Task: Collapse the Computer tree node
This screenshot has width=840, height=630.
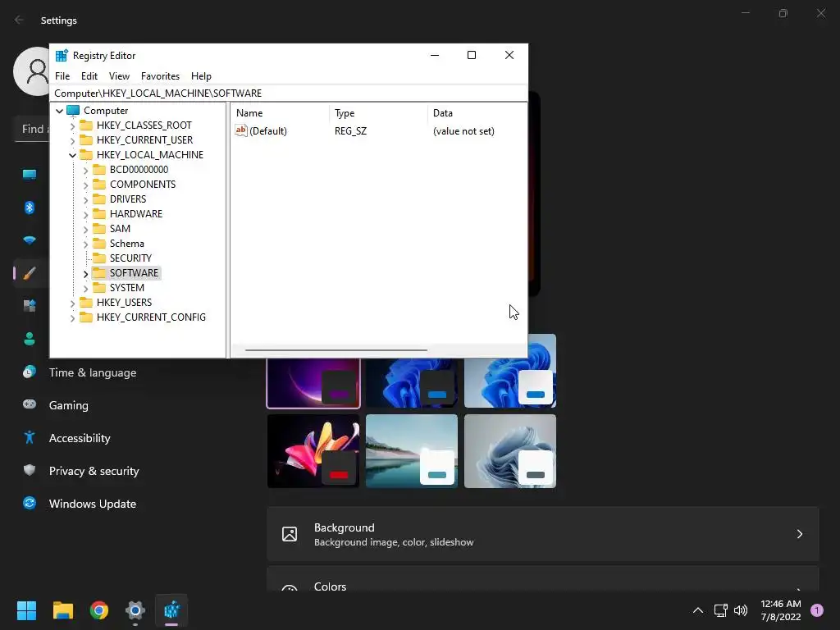Action: pos(59,111)
